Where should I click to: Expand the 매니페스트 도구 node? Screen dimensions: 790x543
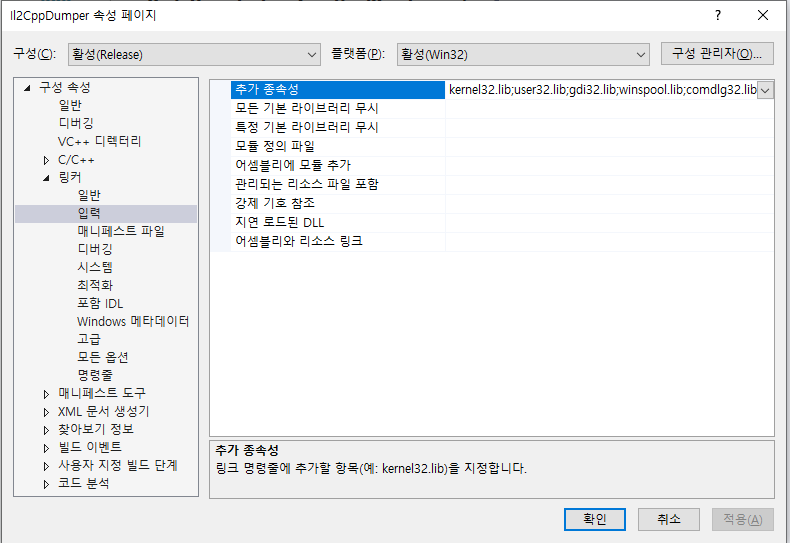[46, 394]
